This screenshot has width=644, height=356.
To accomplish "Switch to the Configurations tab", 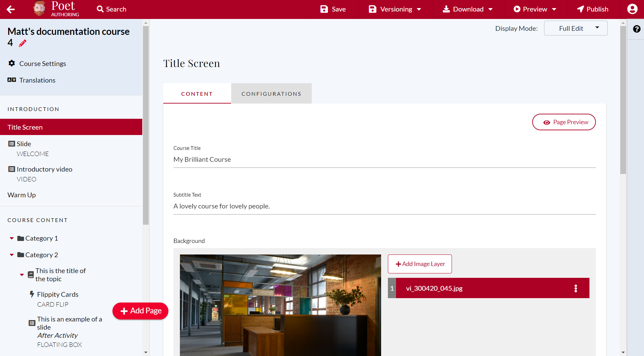I will 271,94.
